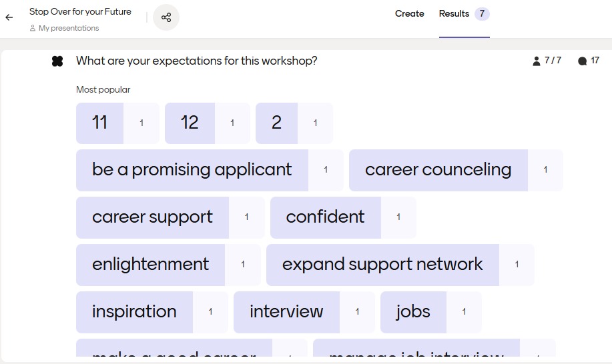
Task: Select the 'inspiration' response tile
Action: pyautogui.click(x=135, y=312)
